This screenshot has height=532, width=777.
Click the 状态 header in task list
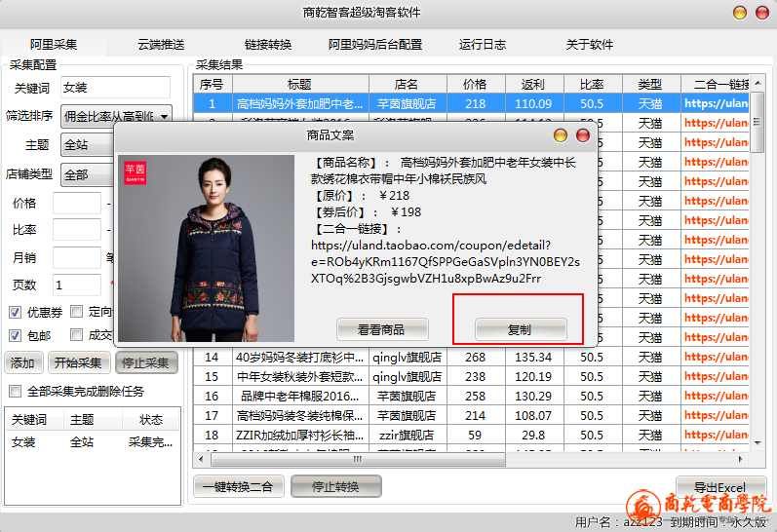click(x=151, y=420)
